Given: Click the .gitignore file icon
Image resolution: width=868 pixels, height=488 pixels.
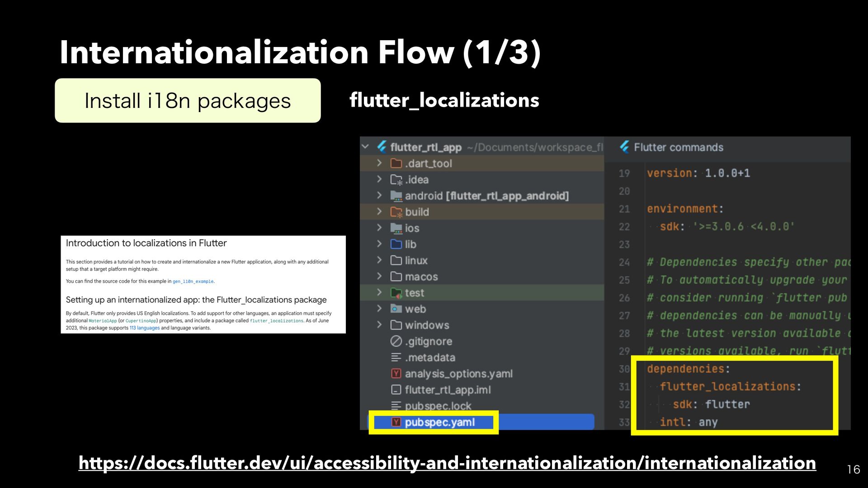Looking at the screenshot, I should (396, 341).
